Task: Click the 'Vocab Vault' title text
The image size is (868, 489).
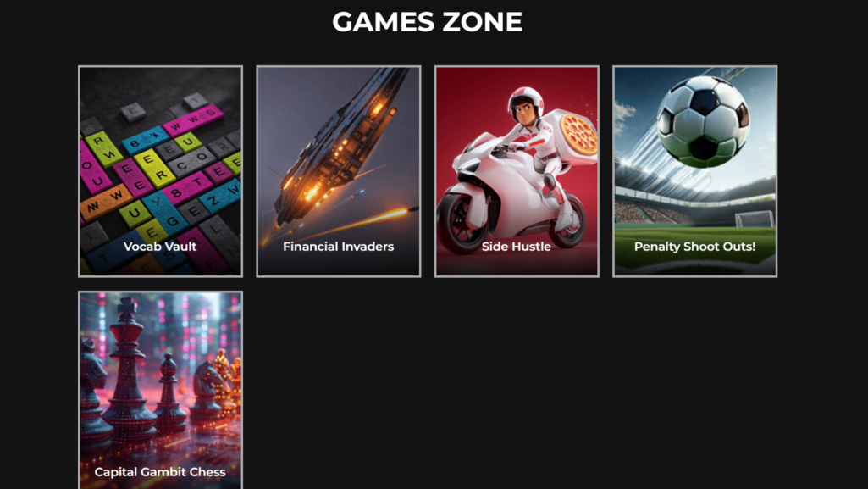Action: pyautogui.click(x=160, y=247)
